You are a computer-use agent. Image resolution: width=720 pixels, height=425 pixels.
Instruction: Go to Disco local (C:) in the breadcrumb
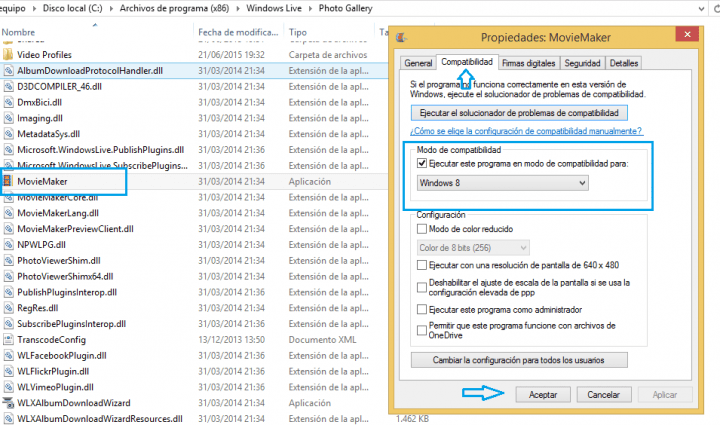point(73,8)
